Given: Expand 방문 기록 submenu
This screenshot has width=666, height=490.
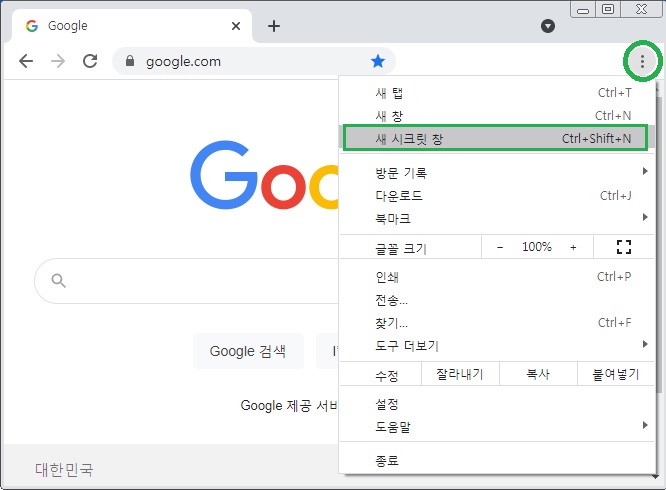Looking at the screenshot, I should coord(497,172).
